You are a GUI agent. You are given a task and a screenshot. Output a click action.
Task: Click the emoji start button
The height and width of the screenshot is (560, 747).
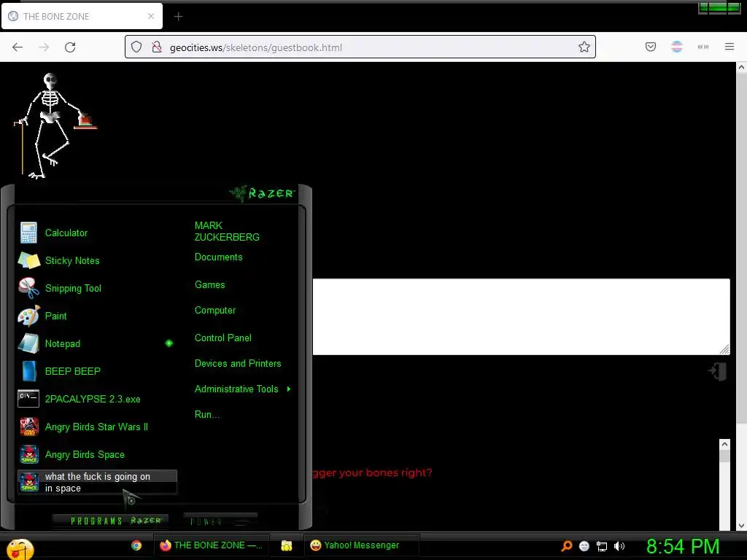click(x=20, y=549)
